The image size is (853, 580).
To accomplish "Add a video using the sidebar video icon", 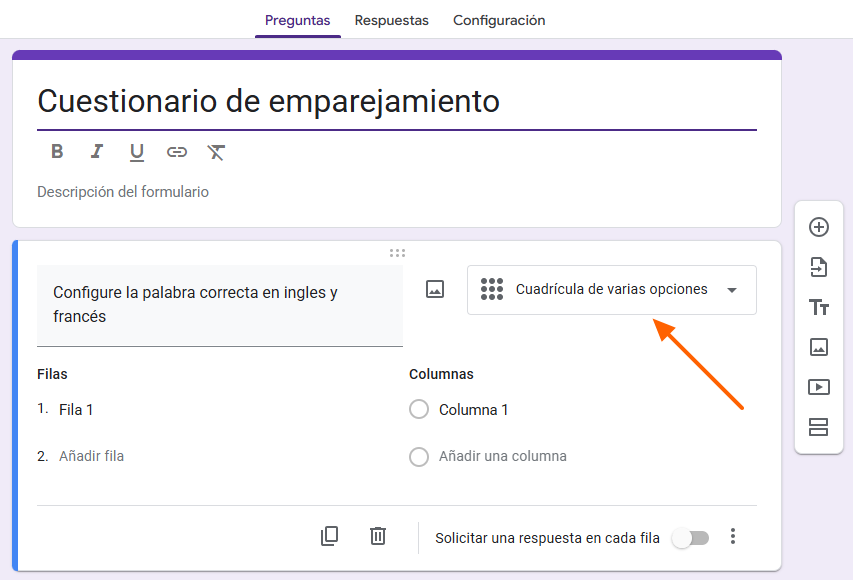I will coord(818,387).
